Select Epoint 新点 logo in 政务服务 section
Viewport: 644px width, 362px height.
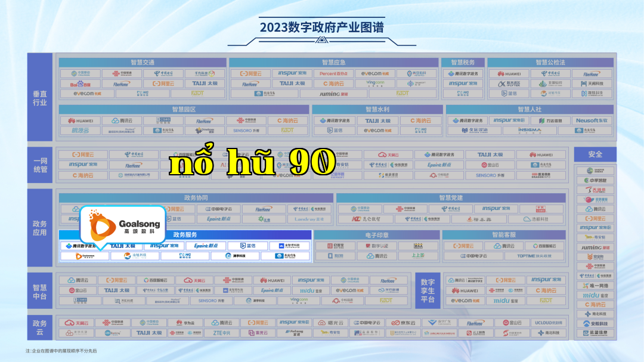[206, 246]
